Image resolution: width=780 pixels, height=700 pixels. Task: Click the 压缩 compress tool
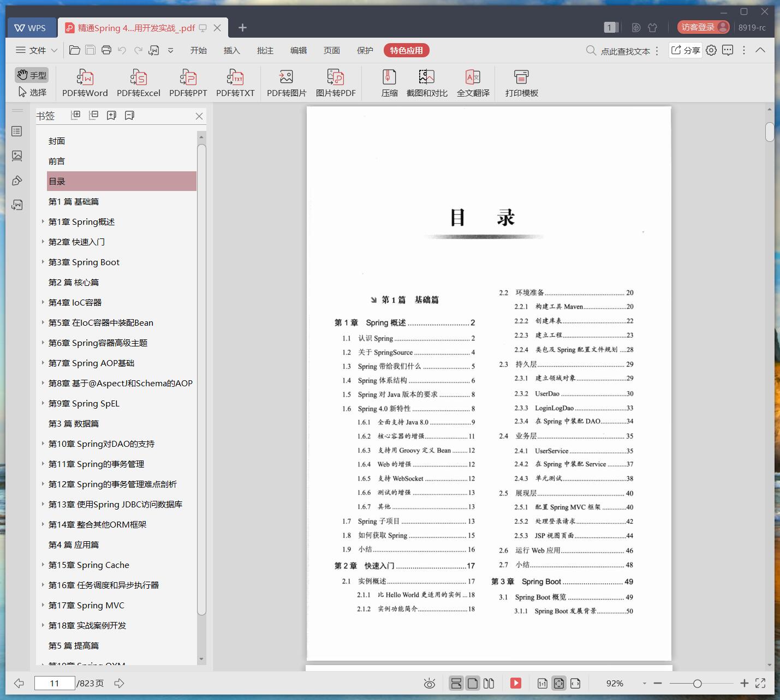[x=389, y=83]
